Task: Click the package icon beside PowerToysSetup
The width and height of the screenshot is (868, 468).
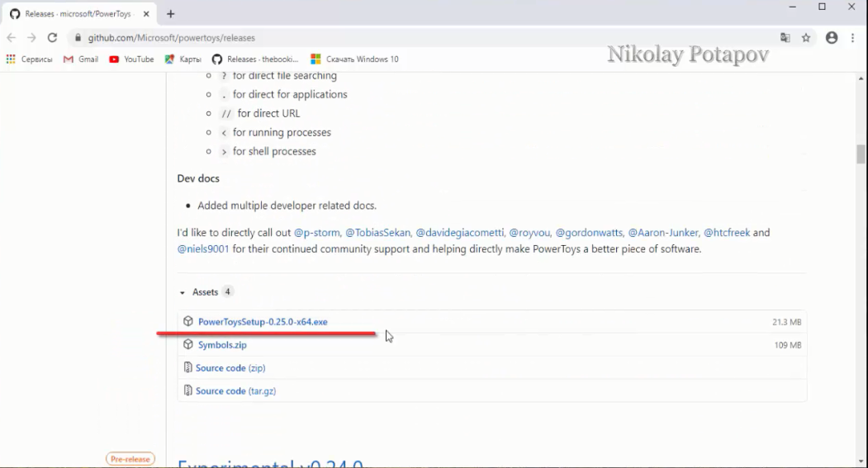Action: pyautogui.click(x=188, y=321)
